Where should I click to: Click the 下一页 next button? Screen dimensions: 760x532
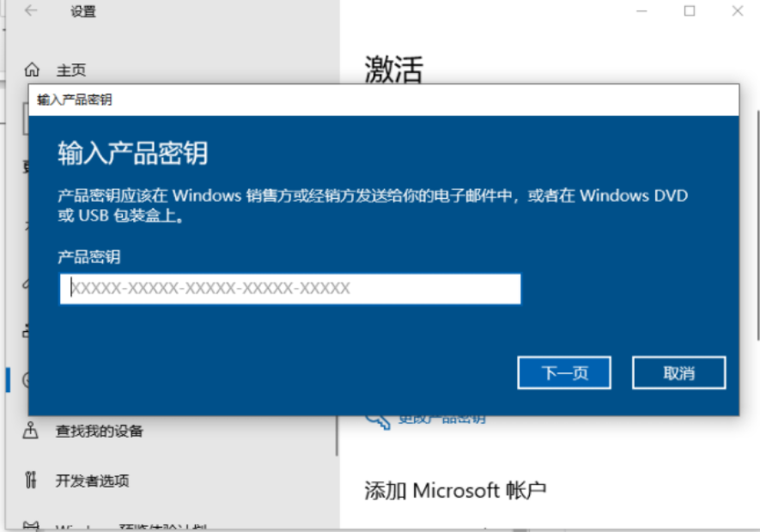[564, 372]
